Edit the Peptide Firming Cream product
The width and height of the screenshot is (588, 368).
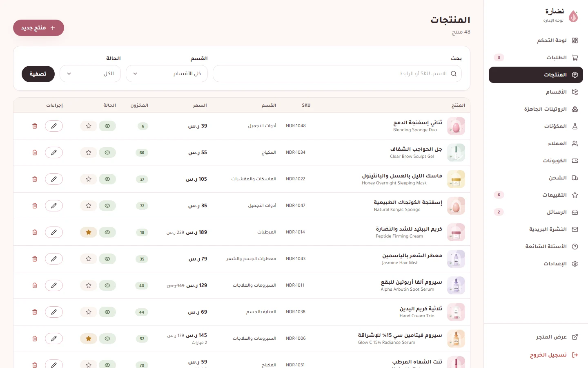(54, 232)
